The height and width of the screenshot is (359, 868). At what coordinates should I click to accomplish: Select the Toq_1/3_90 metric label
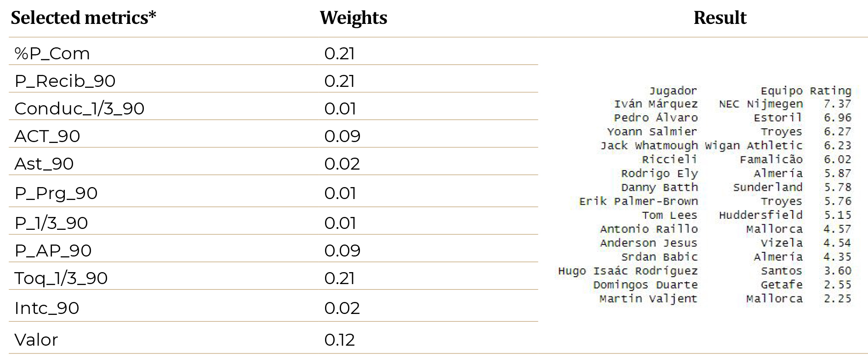[61, 278]
